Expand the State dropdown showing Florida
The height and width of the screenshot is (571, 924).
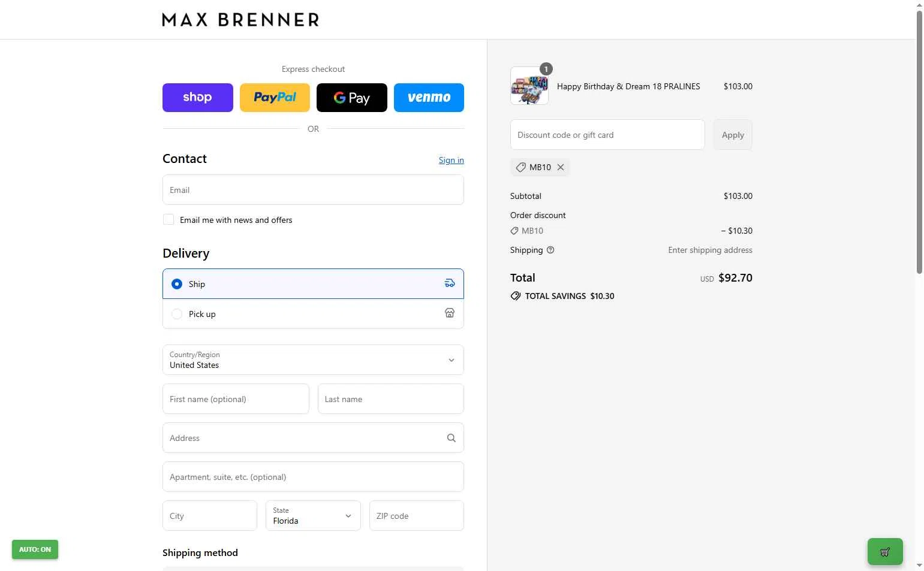tap(313, 516)
